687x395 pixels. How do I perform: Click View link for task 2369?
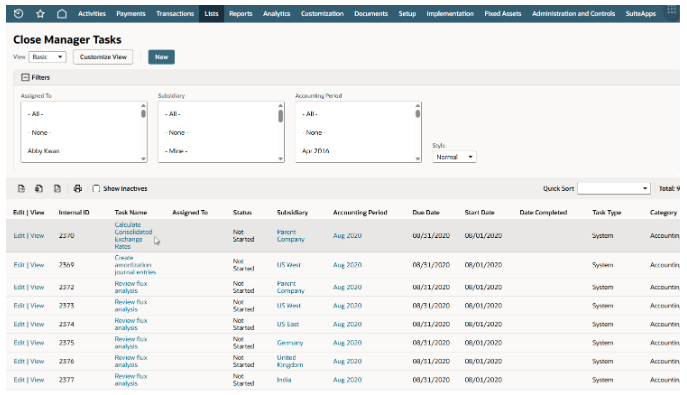pos(37,265)
